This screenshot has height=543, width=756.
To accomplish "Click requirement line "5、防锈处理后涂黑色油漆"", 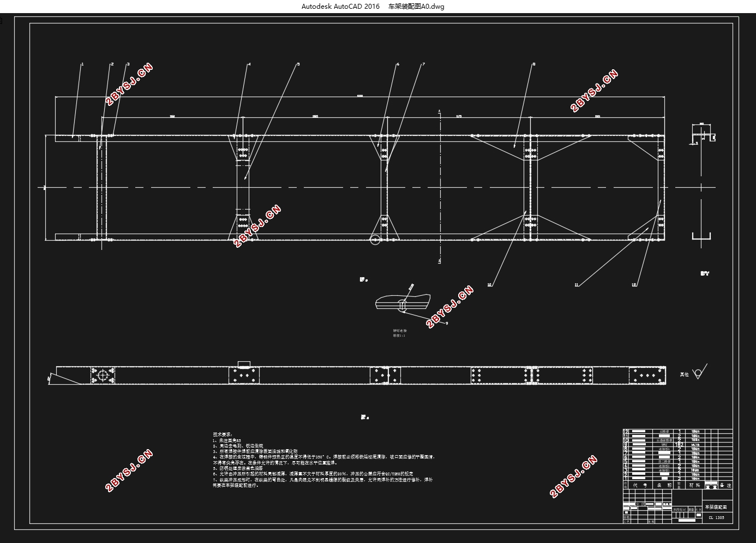I will [x=238, y=468].
